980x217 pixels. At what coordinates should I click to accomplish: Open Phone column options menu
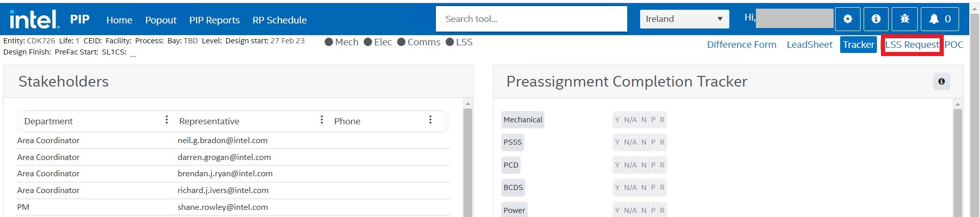click(x=430, y=120)
